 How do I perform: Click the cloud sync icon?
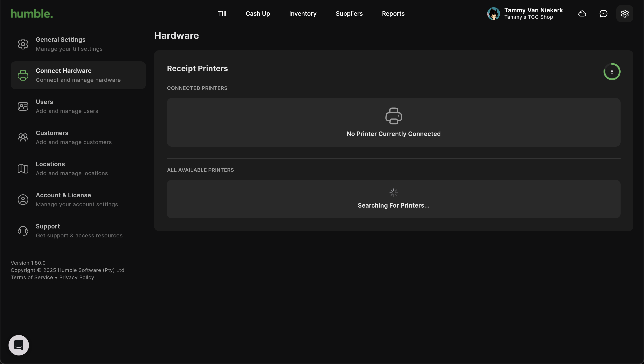pyautogui.click(x=582, y=13)
